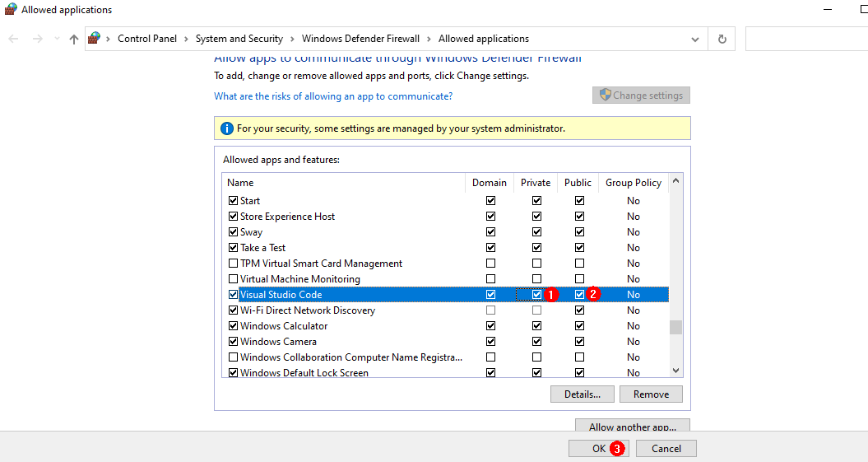Click the Back navigation arrow
Viewport: 868px width, 462px height.
click(14, 39)
